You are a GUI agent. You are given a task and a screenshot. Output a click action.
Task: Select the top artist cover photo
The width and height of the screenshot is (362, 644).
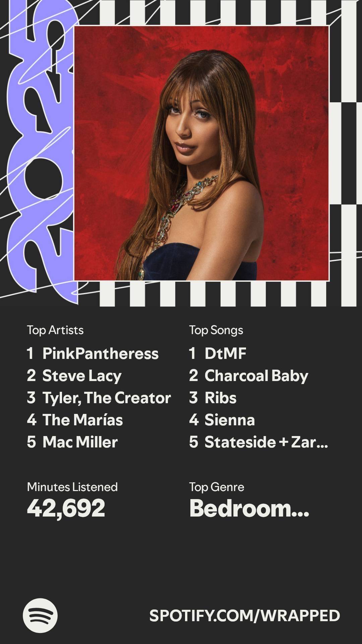201,153
